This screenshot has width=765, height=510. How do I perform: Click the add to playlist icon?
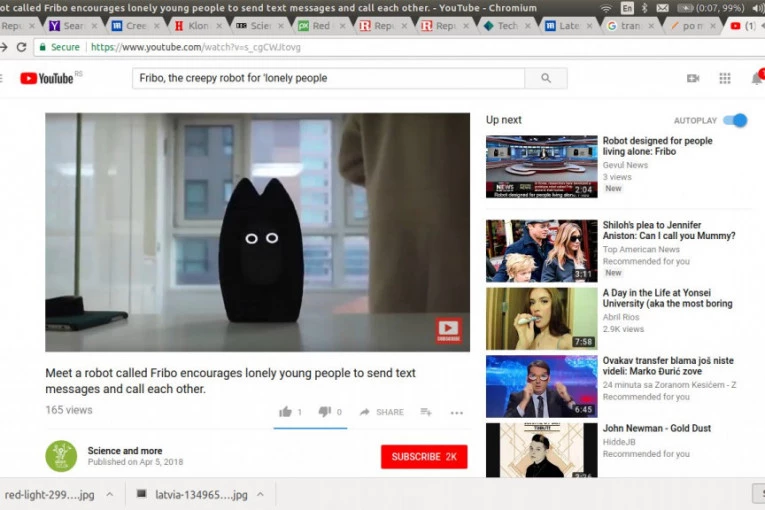point(426,412)
